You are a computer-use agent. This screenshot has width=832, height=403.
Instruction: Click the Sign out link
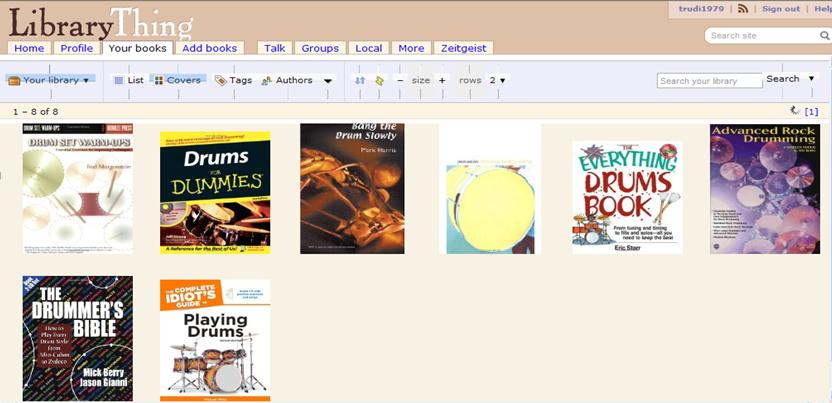tap(781, 8)
